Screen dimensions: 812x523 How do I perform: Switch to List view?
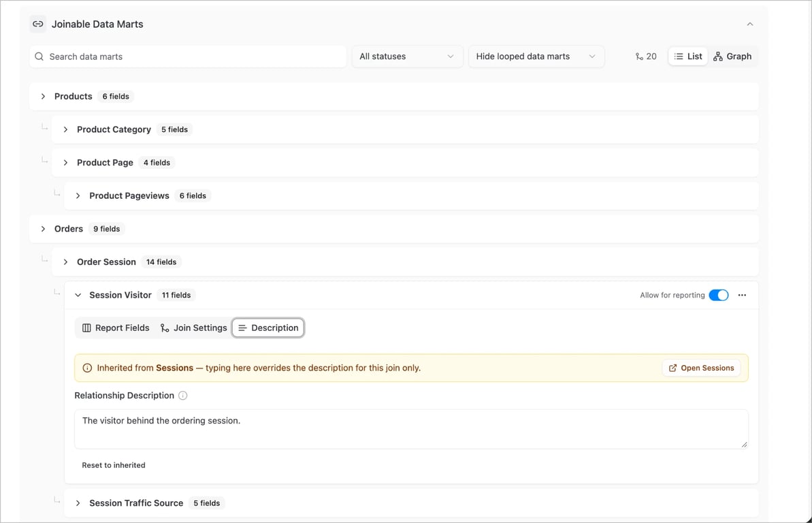[x=688, y=57]
